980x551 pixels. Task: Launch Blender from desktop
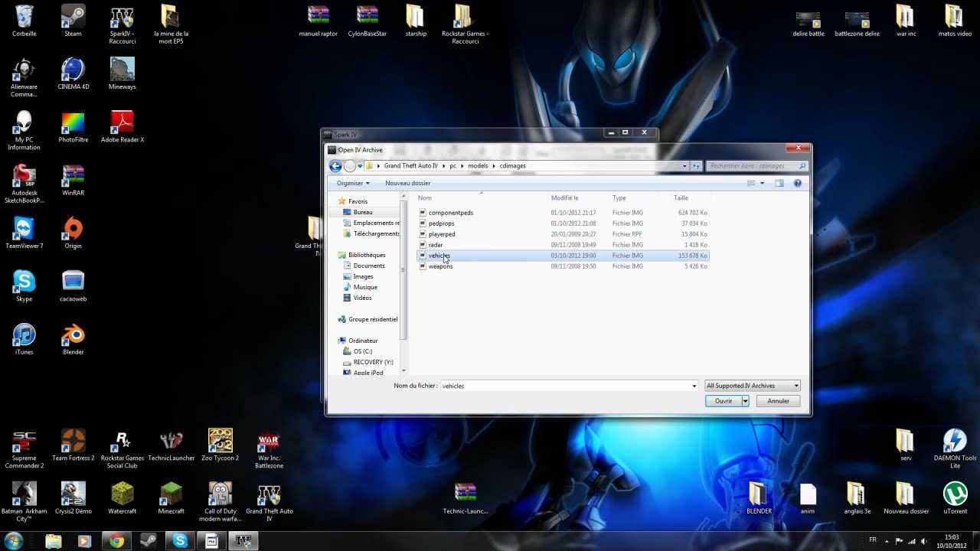coord(73,339)
